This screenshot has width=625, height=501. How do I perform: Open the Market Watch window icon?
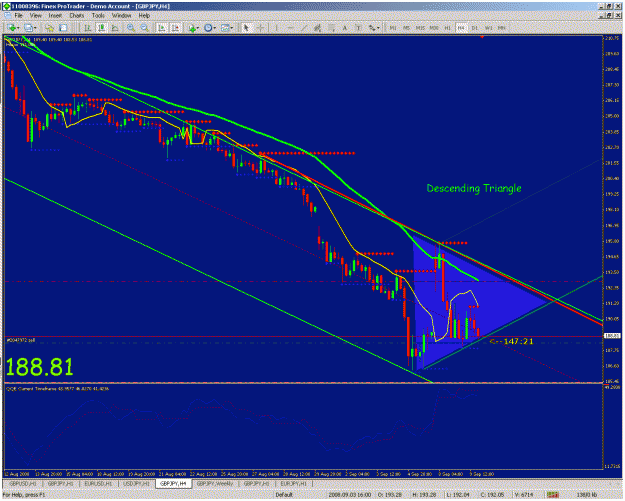coord(49,28)
